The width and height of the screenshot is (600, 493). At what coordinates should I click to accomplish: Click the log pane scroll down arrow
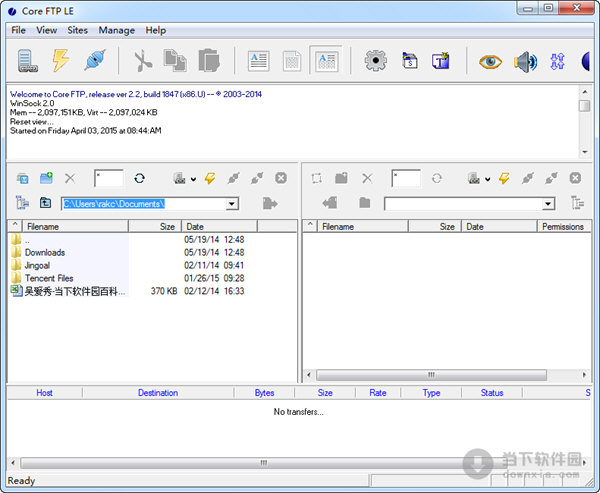585,152
